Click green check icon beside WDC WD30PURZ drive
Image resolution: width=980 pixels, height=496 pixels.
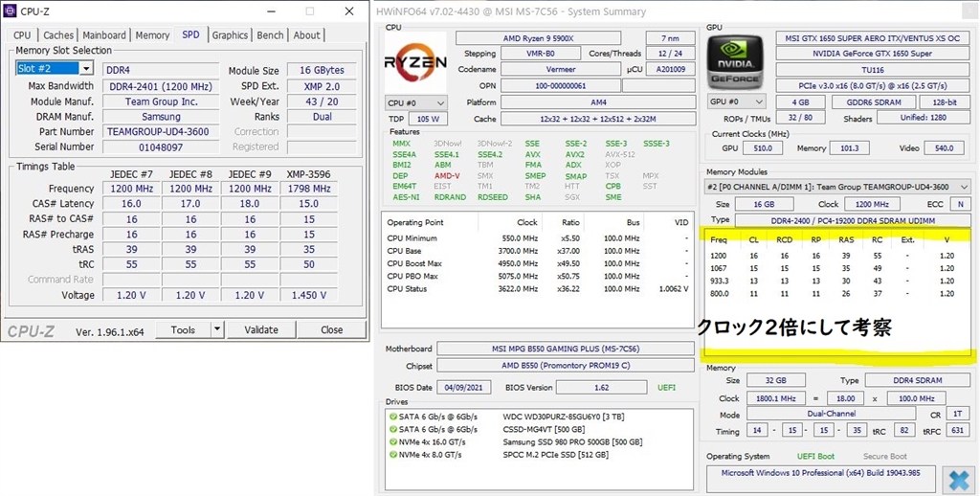(x=392, y=417)
